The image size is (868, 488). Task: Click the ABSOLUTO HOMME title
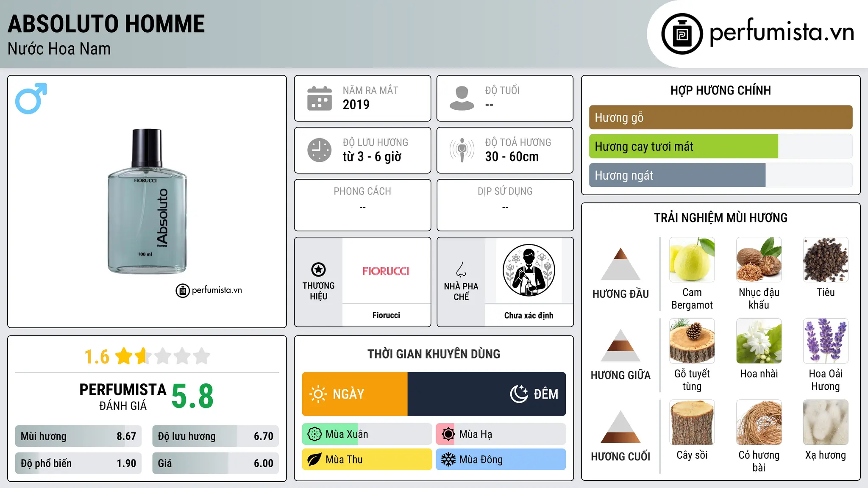click(106, 24)
